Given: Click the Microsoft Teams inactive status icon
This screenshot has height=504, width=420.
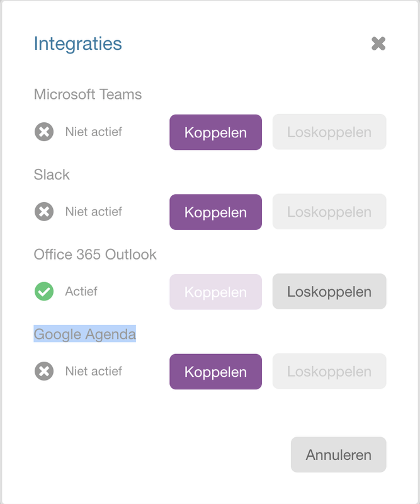Looking at the screenshot, I should click(44, 132).
